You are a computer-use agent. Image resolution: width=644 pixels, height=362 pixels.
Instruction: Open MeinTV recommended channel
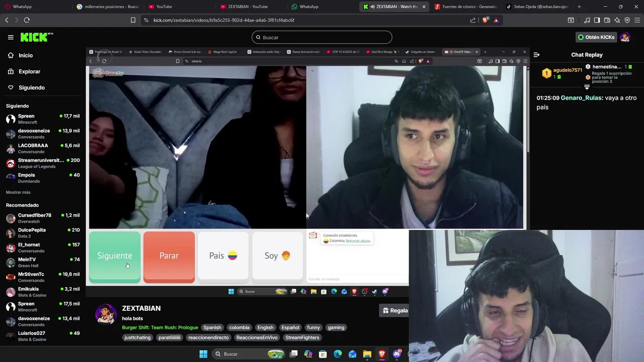tap(43, 262)
